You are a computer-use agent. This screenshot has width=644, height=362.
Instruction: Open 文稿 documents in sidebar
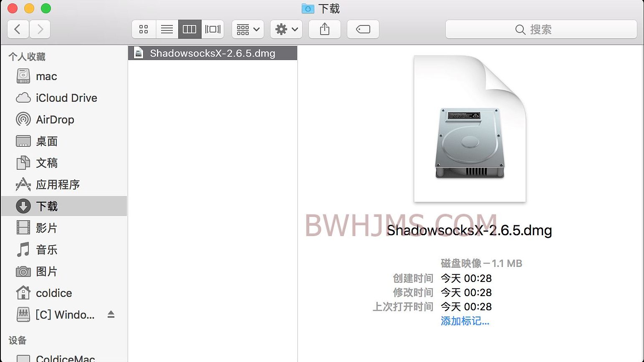tap(64, 163)
